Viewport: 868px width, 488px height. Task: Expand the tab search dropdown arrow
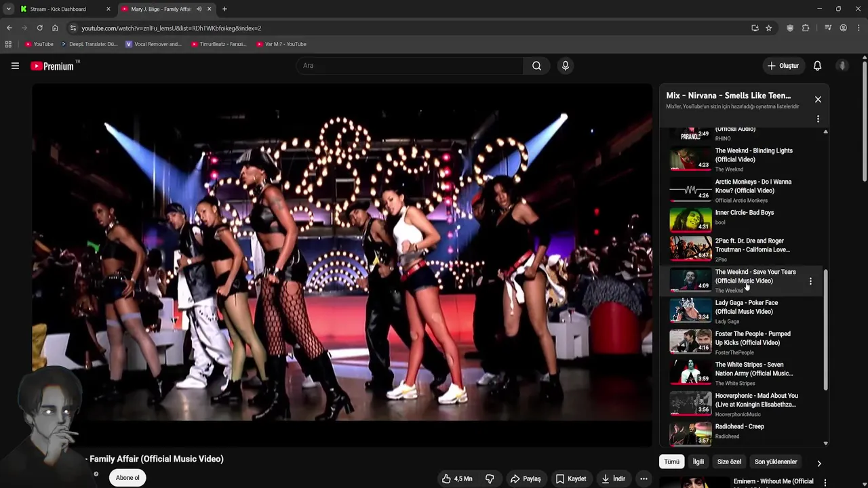pos(8,9)
